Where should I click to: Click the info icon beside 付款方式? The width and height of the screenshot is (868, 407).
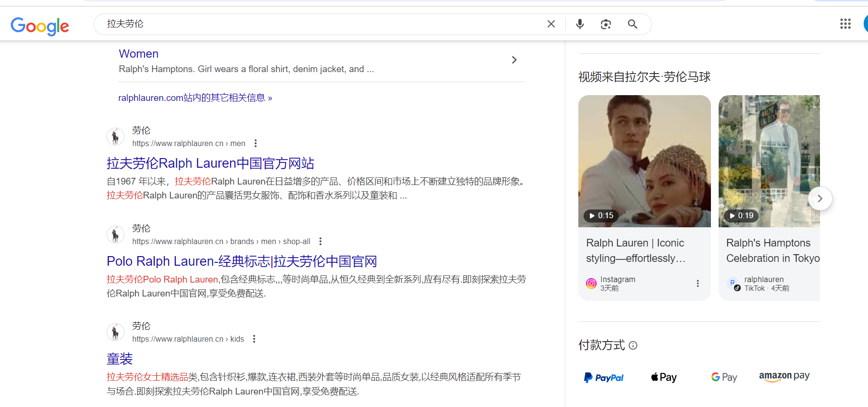point(633,345)
